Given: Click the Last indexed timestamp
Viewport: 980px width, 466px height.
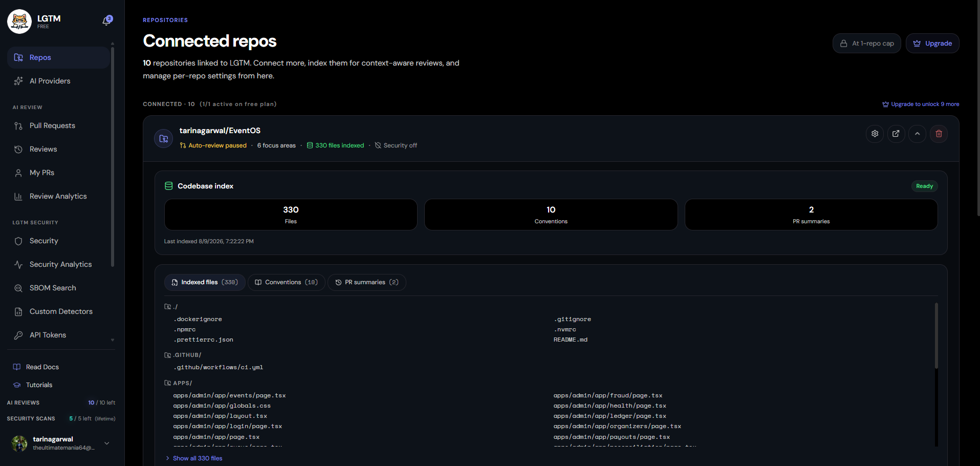Looking at the screenshot, I should coord(209,241).
